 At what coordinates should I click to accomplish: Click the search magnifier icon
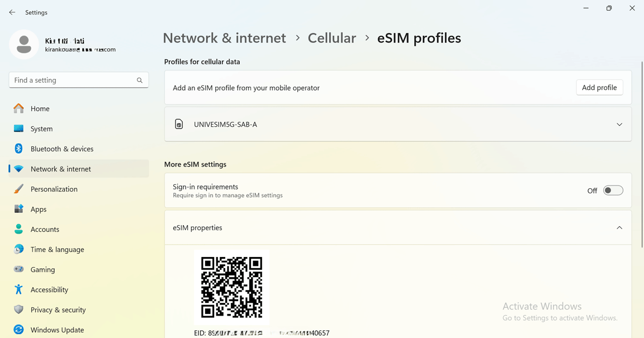(x=140, y=80)
